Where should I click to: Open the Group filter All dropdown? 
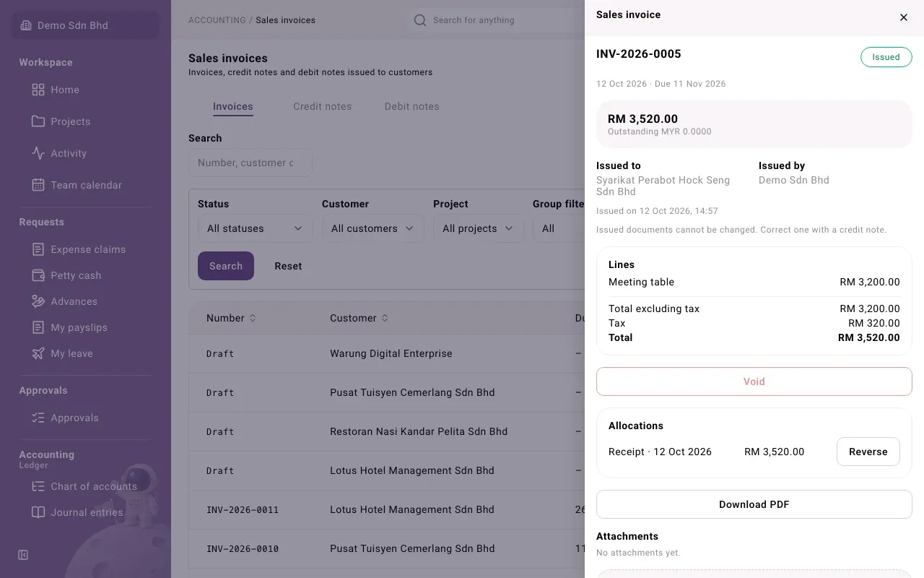[x=559, y=228]
